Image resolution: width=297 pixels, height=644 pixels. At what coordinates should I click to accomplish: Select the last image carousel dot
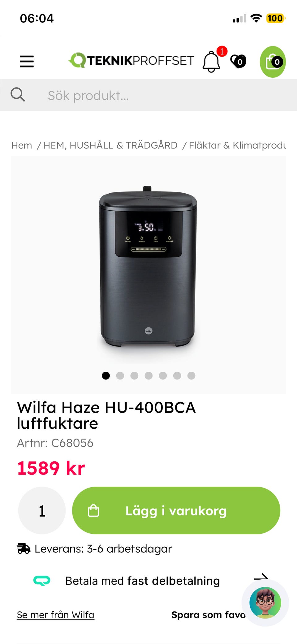click(x=191, y=376)
